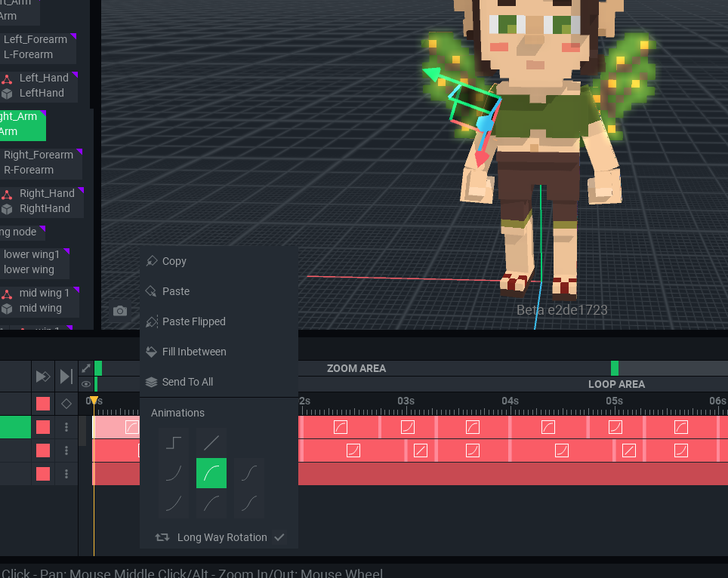This screenshot has height=578, width=728.
Task: Click the blue sphere handle on the gizmo
Action: pyautogui.click(x=485, y=124)
